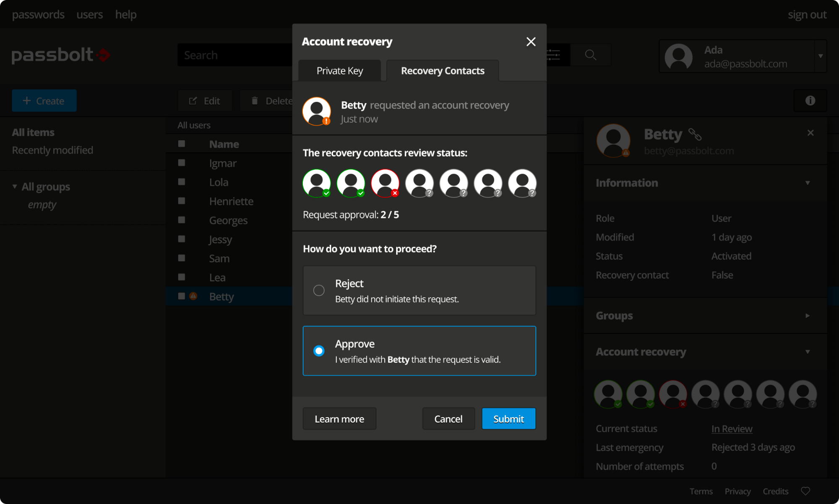
Task: Close the Account recovery dialog
Action: tap(531, 42)
